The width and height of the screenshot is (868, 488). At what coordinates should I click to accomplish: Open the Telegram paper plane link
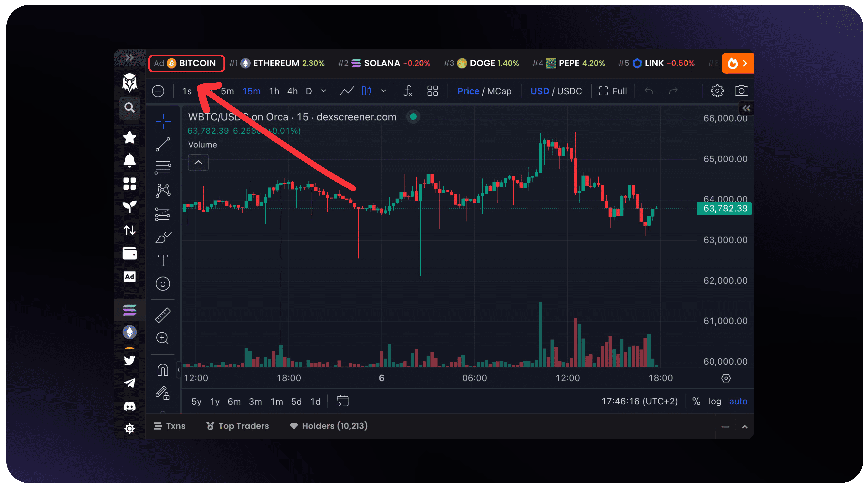[x=129, y=383]
